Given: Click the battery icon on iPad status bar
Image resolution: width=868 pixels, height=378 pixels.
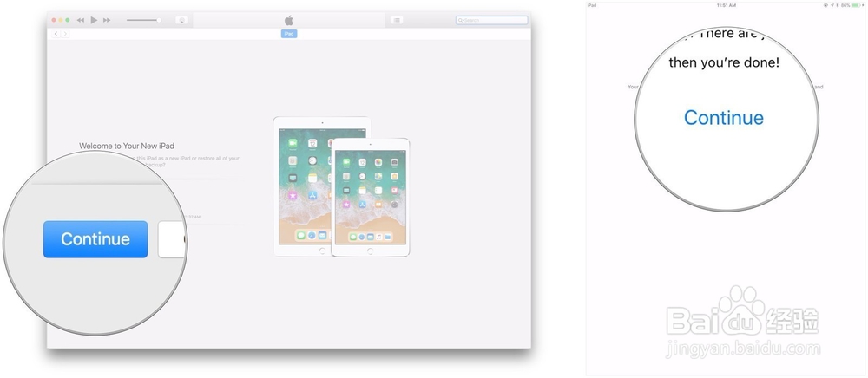Looking at the screenshot, I should point(856,5).
